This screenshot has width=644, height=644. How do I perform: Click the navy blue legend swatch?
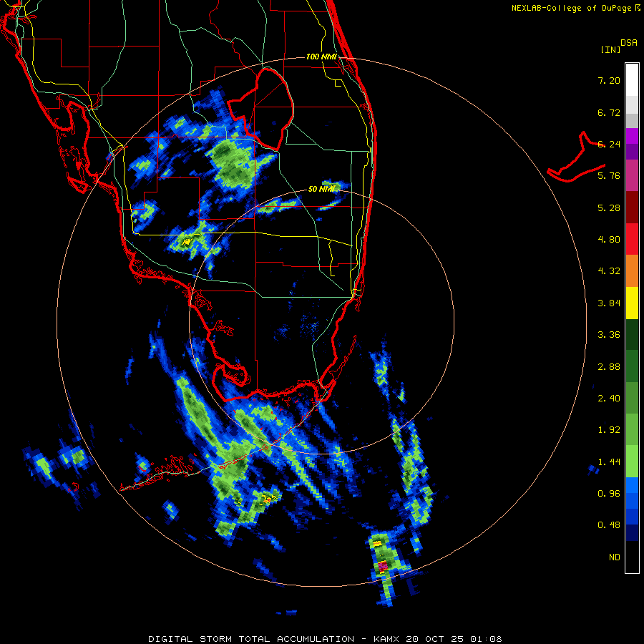coord(632,533)
